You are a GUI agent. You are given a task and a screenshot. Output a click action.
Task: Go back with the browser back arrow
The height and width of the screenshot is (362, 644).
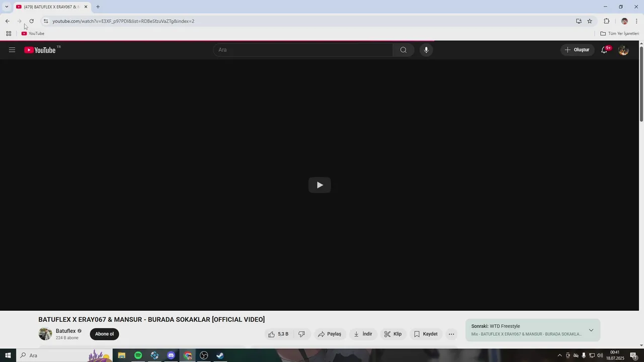coord(7,21)
